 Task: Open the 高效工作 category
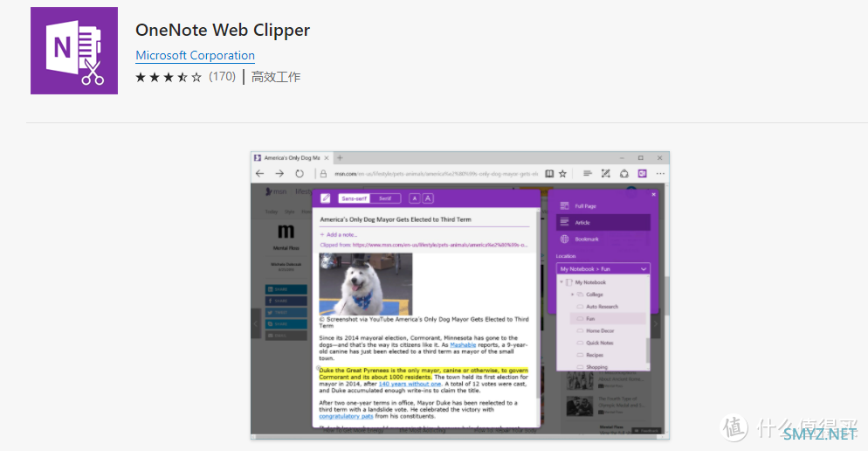tap(276, 77)
